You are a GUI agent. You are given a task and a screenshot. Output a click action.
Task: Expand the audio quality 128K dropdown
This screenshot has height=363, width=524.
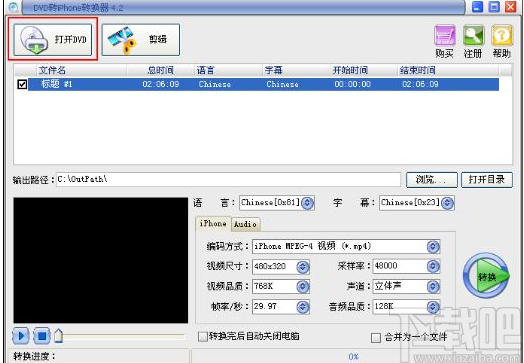(433, 307)
